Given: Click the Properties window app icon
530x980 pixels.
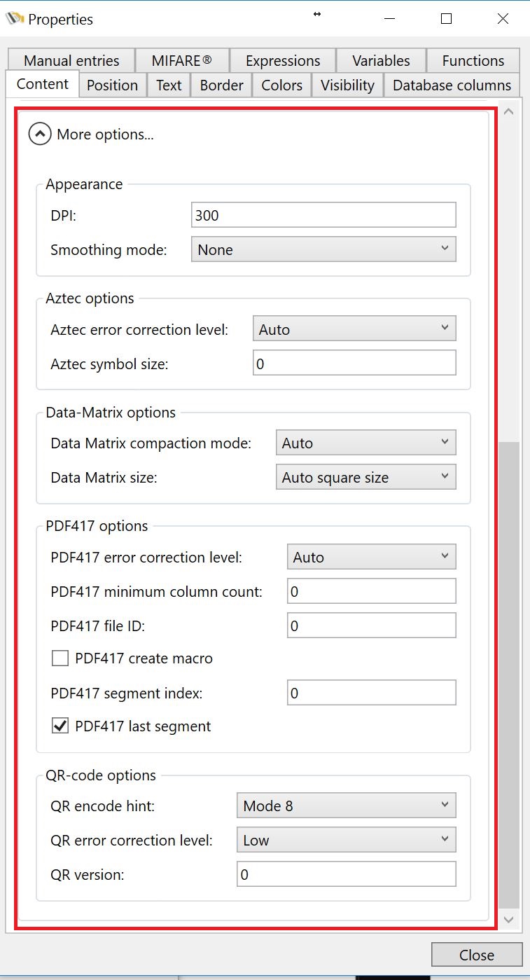Looking at the screenshot, I should (14, 19).
